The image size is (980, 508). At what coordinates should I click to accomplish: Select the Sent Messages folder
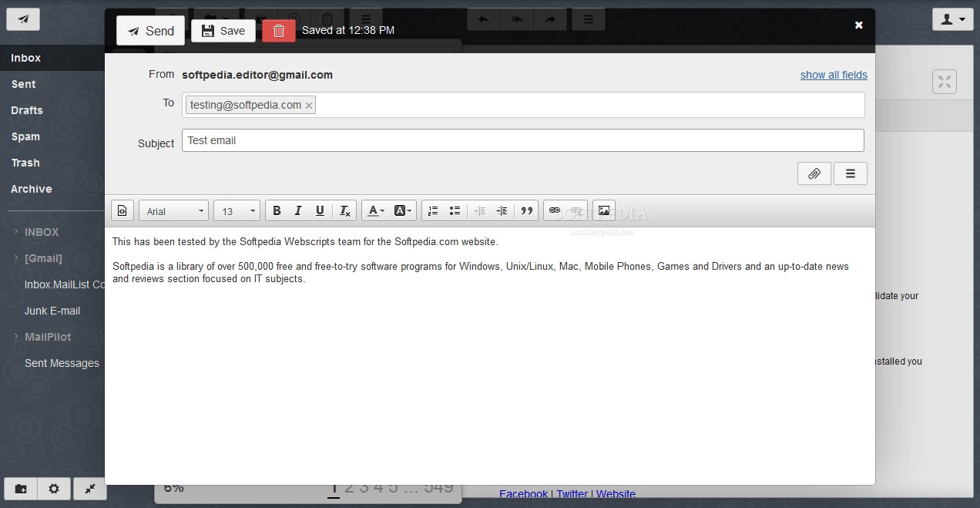coord(62,363)
